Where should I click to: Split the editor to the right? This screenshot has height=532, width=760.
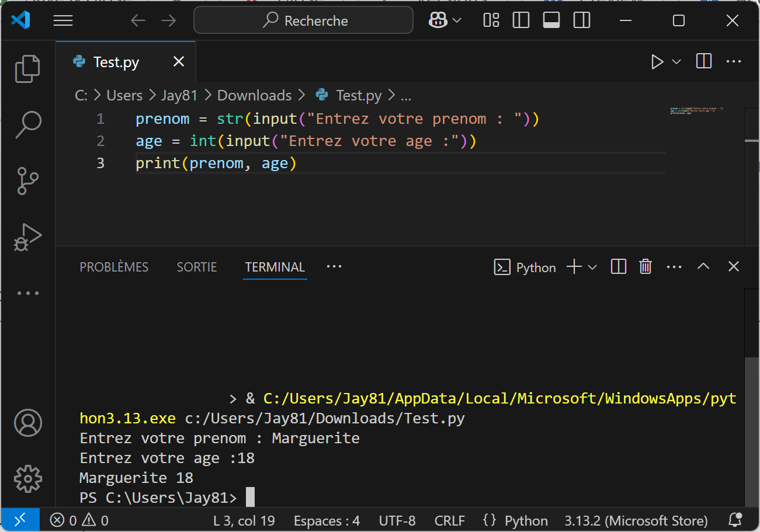click(x=704, y=62)
